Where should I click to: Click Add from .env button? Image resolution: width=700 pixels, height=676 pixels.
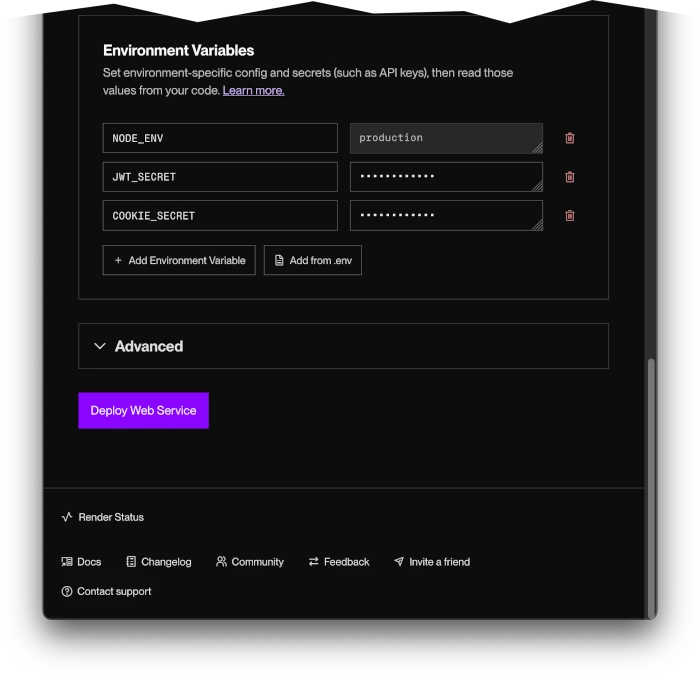(x=312, y=260)
